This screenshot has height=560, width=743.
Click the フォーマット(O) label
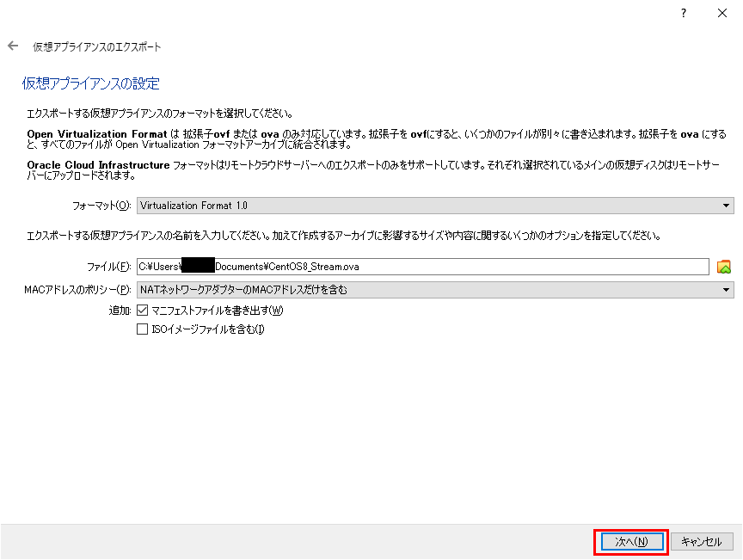click(101, 206)
